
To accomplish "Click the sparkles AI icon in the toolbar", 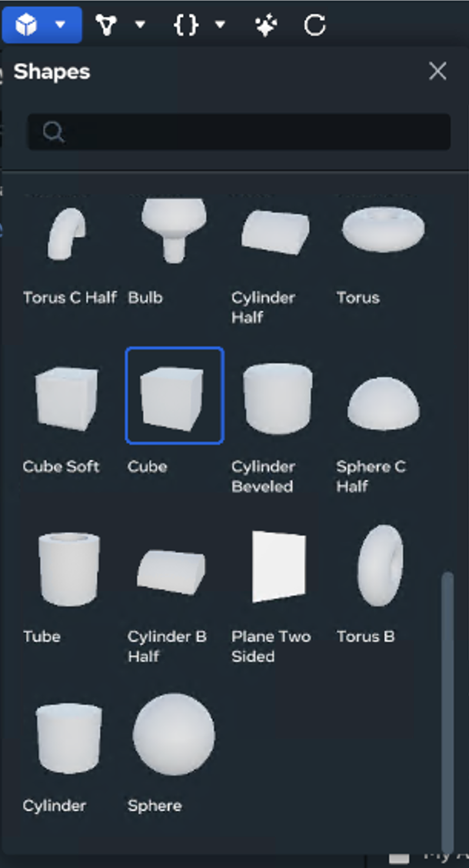I will coord(266,25).
